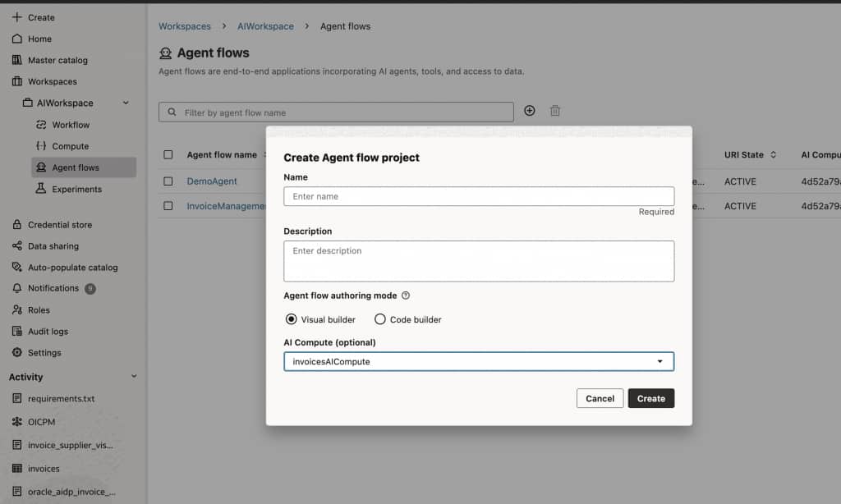Viewport: 841px width, 504px height.
Task: Open Audit logs menu item
Action: coord(48,332)
